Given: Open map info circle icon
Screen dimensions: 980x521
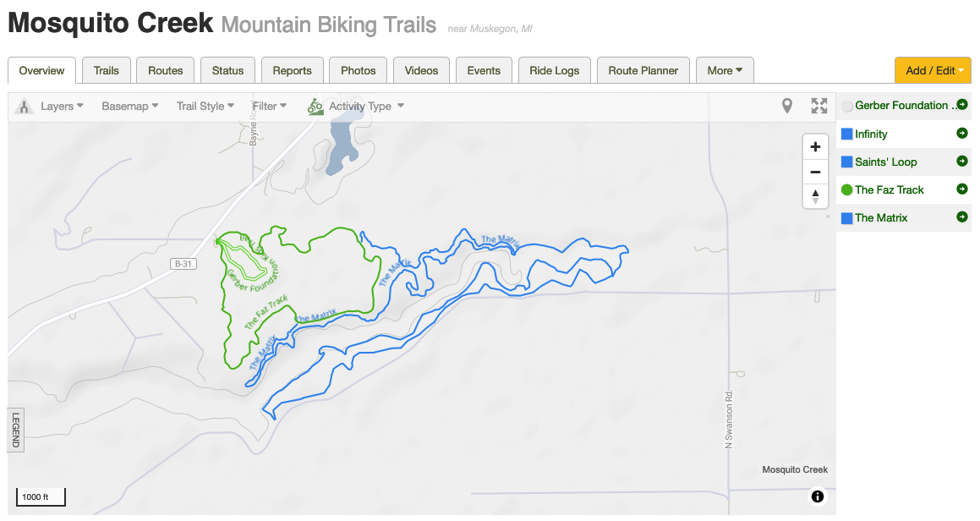Looking at the screenshot, I should [x=818, y=496].
